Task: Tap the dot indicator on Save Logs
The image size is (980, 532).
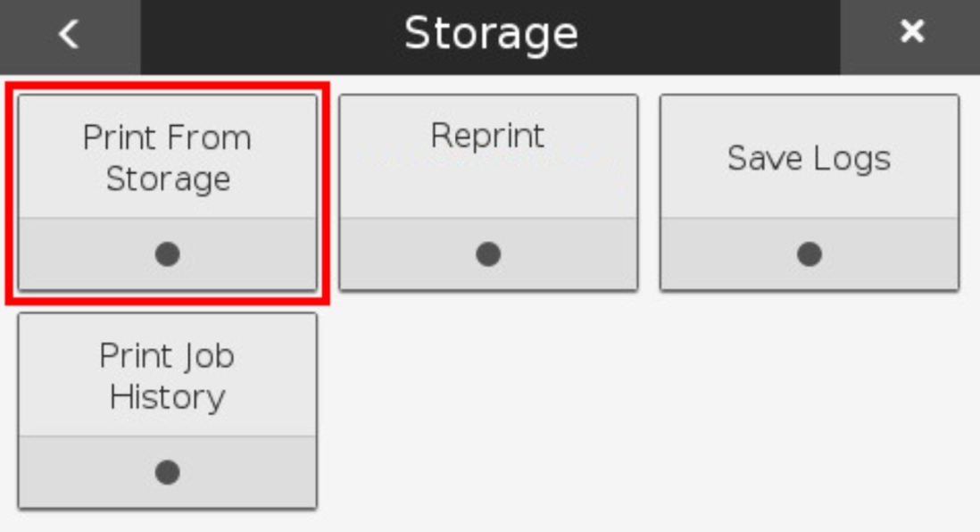Action: (809, 255)
